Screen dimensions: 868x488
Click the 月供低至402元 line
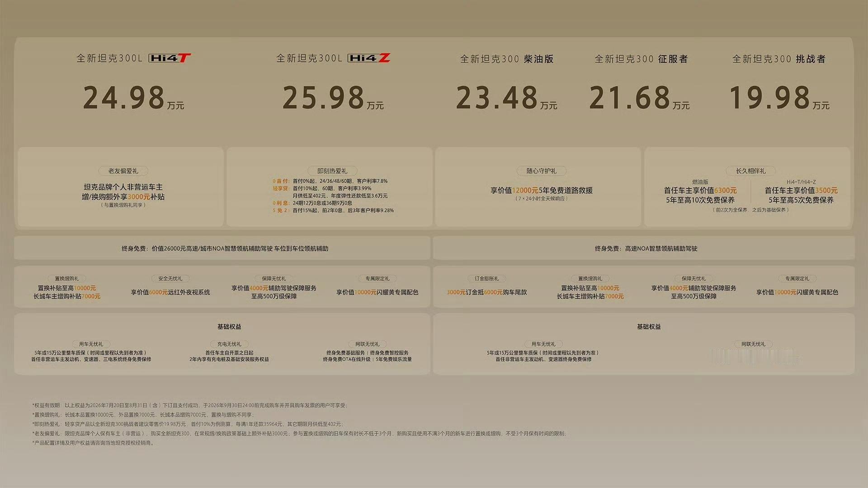point(340,196)
